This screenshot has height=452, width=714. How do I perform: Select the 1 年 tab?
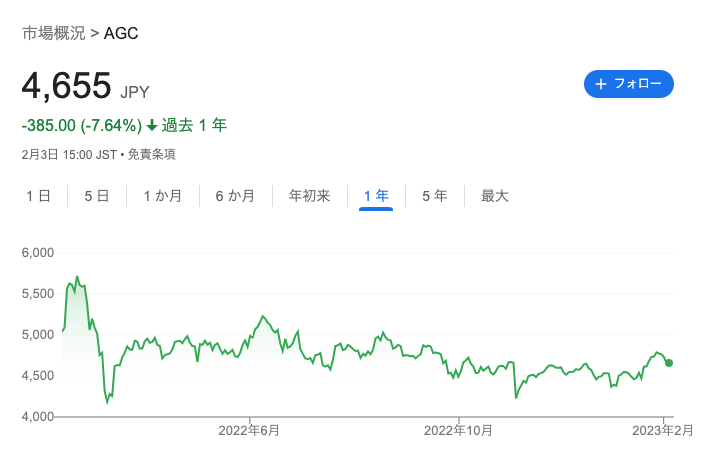point(376,196)
